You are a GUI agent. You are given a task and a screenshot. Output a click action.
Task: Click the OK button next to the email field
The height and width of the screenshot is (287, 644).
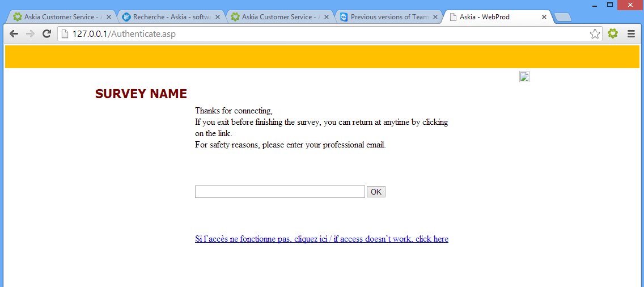pyautogui.click(x=376, y=192)
